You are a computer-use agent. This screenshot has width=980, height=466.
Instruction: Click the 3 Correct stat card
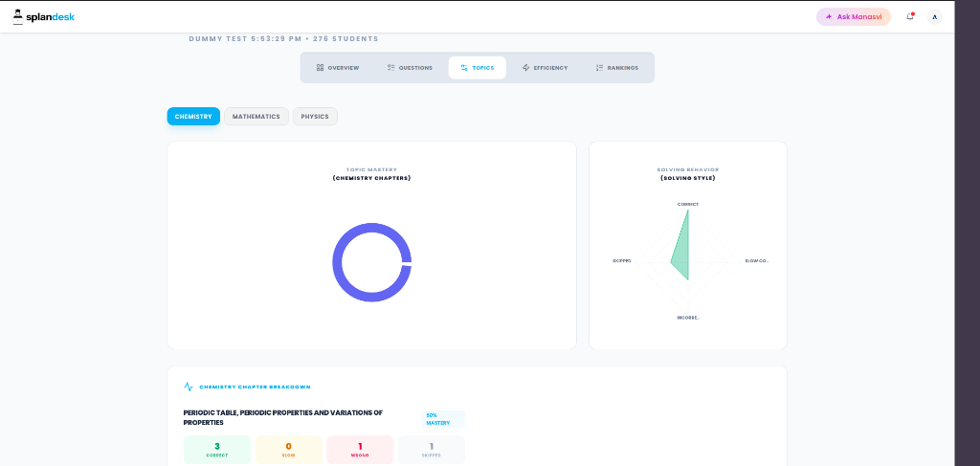tap(217, 450)
